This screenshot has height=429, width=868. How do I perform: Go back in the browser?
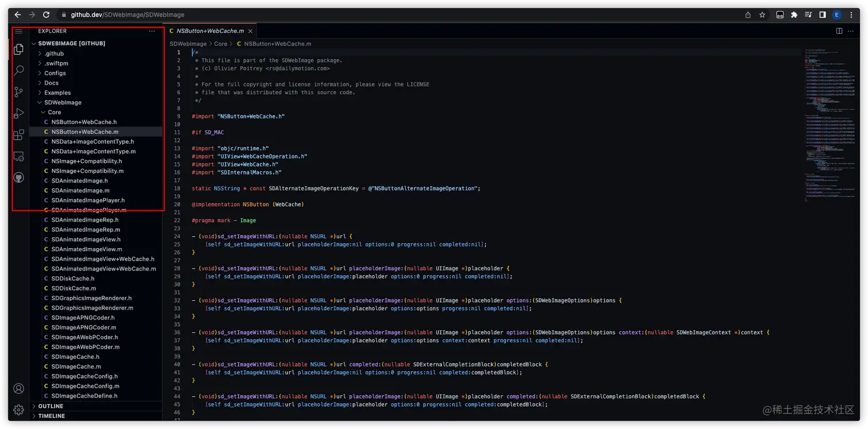pyautogui.click(x=18, y=15)
